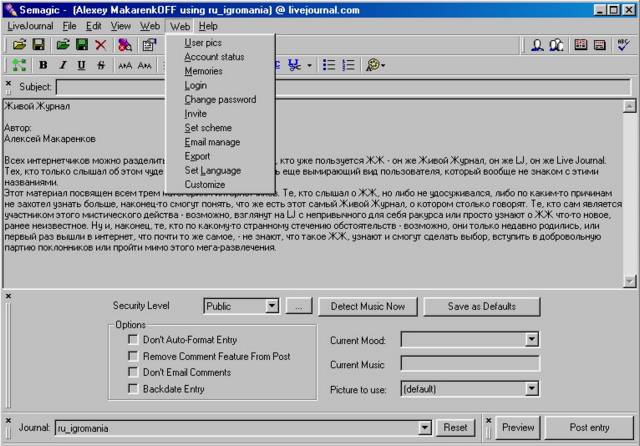
Task: Click the Current Music text field
Action: (x=470, y=364)
